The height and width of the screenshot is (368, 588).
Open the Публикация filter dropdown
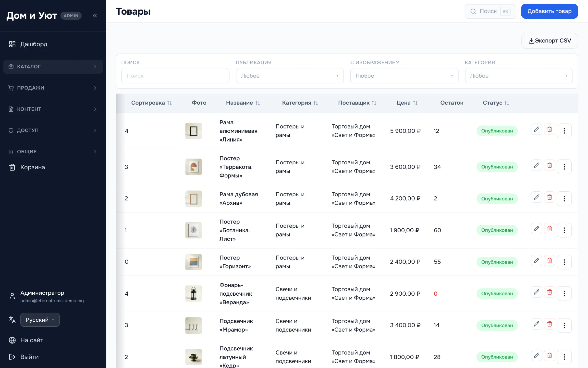click(x=290, y=76)
